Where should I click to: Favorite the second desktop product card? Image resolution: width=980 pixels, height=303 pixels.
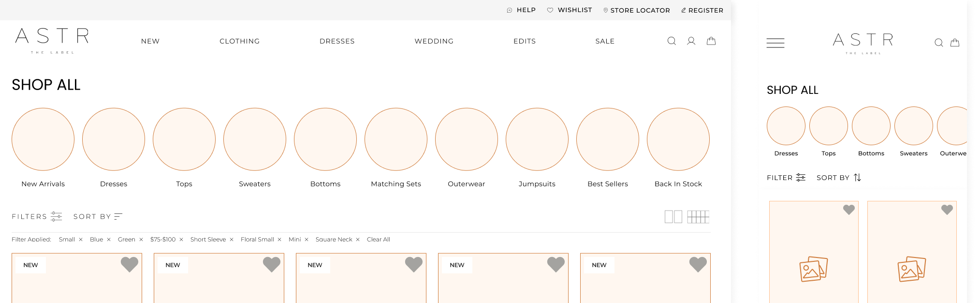point(272,264)
